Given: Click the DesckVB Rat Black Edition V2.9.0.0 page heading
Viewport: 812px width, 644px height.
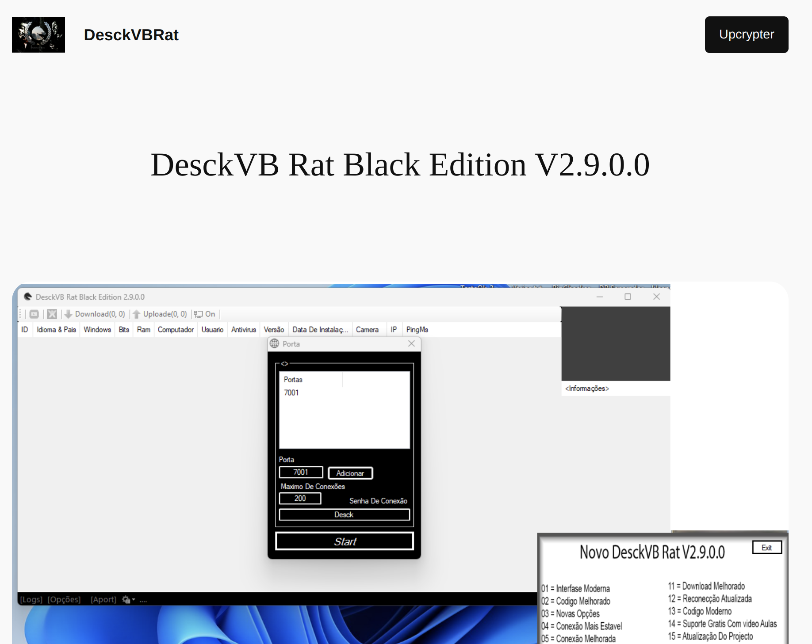Looking at the screenshot, I should pos(400,165).
